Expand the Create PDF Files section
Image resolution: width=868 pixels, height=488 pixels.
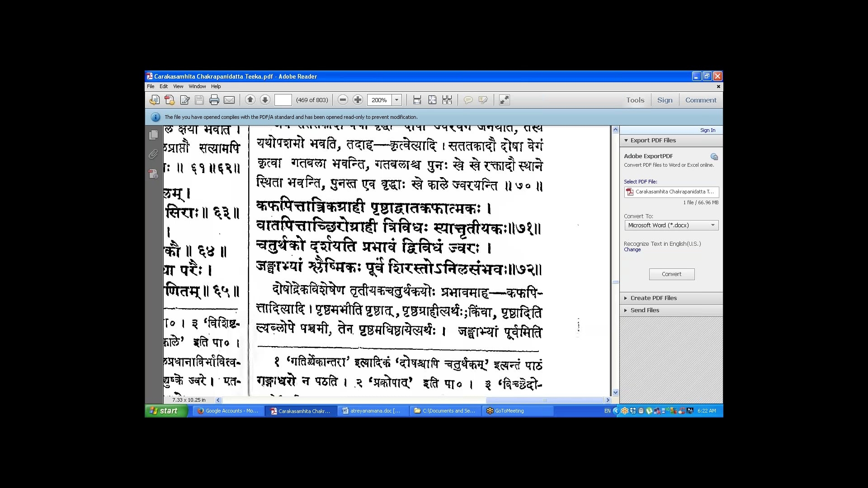coord(653,298)
